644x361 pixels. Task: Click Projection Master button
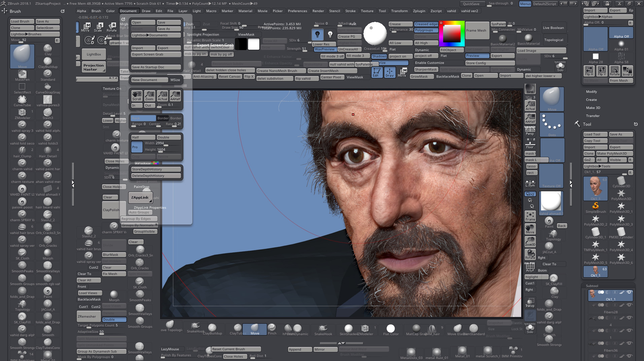(94, 67)
